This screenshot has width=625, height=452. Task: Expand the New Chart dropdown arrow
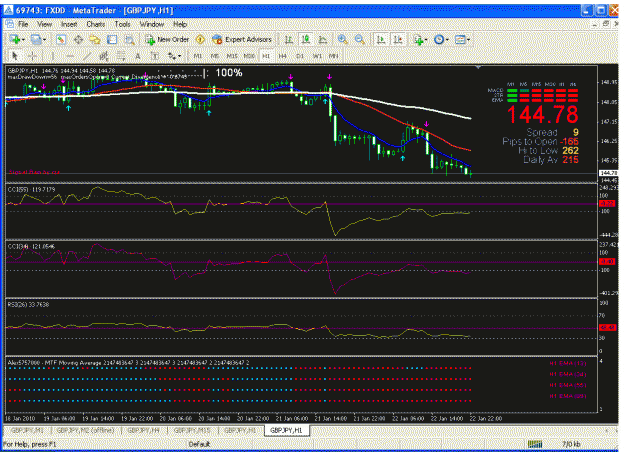[23, 40]
